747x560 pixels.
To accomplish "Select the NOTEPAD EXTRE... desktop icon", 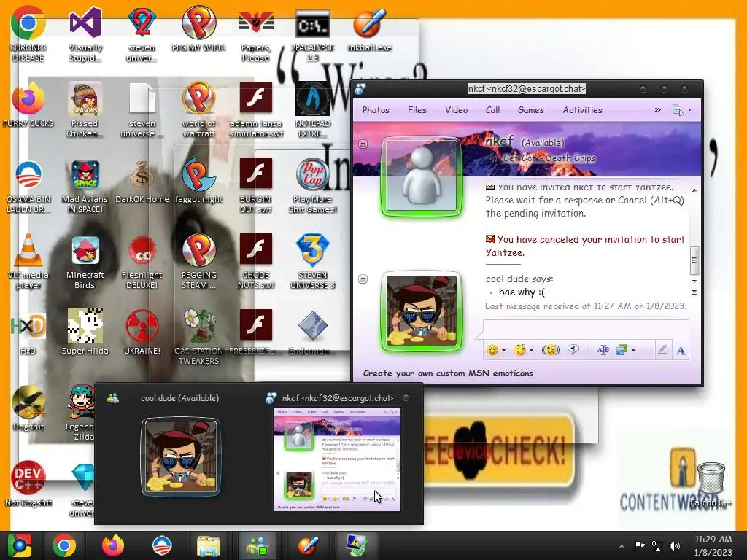I will click(x=312, y=109).
